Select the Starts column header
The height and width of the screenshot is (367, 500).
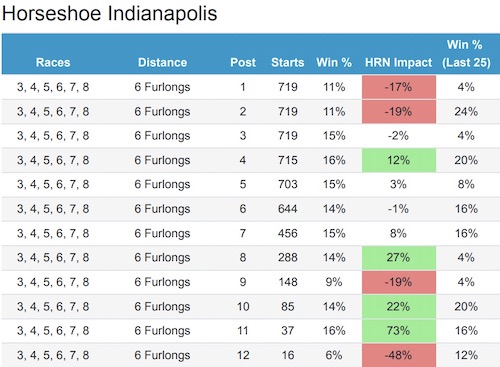click(288, 62)
